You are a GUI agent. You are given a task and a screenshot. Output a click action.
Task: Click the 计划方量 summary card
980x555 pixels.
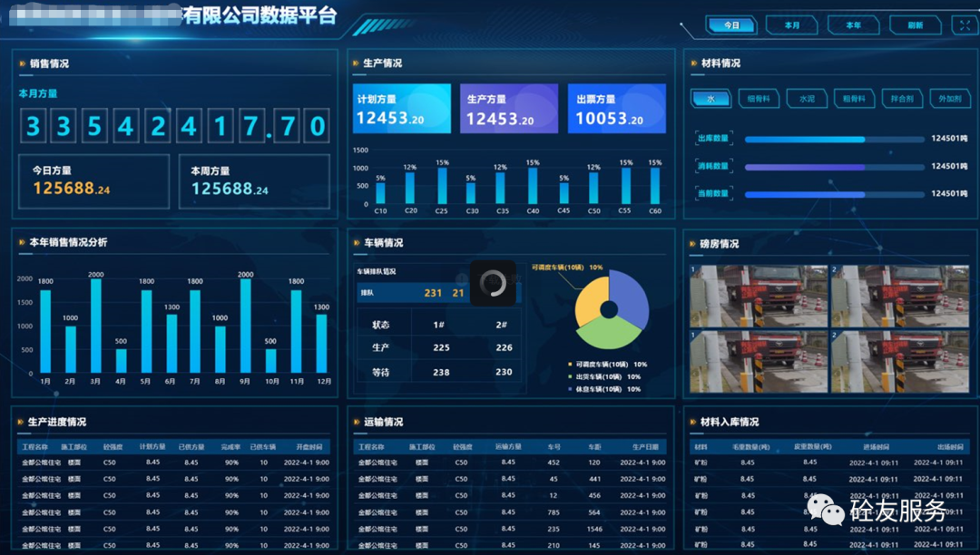(x=402, y=109)
